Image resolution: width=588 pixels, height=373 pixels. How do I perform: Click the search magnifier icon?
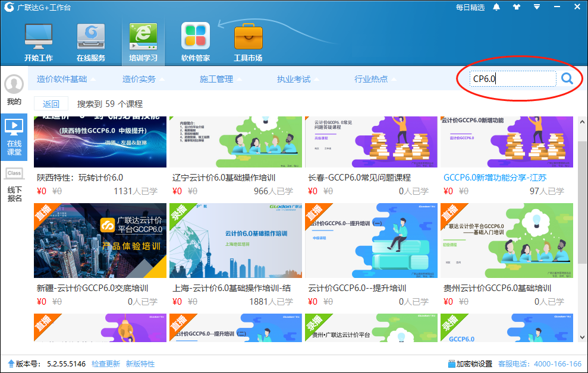pyautogui.click(x=567, y=78)
